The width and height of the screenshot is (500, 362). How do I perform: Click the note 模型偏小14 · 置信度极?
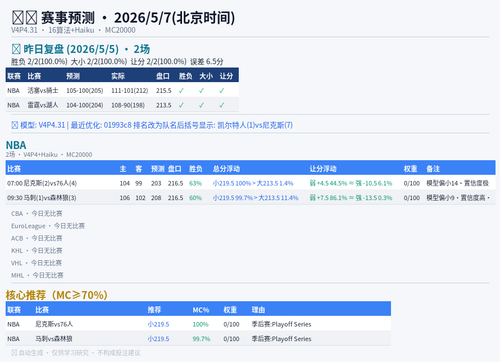tap(457, 183)
